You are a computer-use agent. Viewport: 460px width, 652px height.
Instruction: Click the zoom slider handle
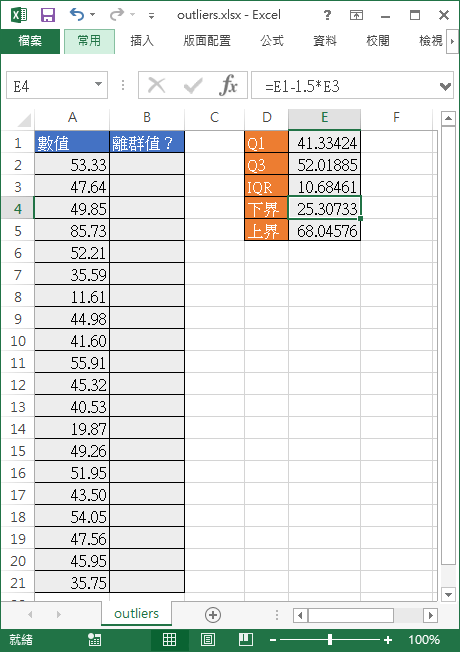[330, 640]
